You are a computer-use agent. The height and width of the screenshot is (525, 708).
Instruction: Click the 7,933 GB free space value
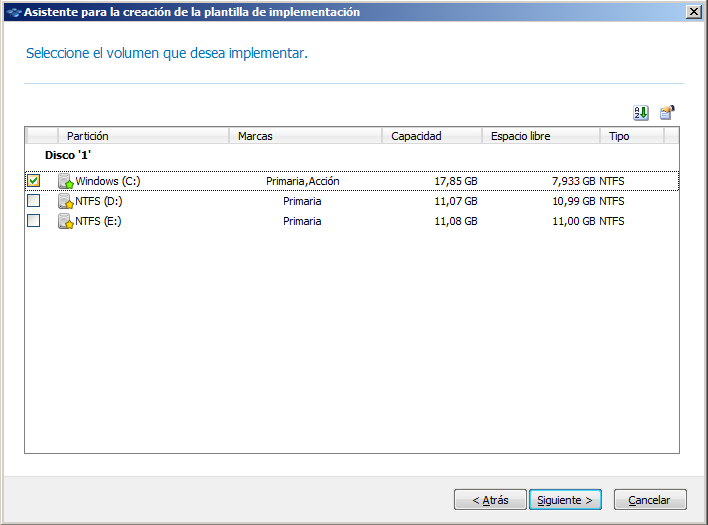coord(573,181)
